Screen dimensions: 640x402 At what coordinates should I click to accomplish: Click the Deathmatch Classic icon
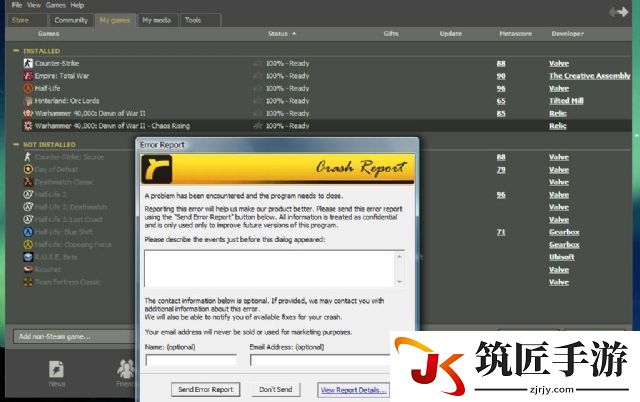(28, 182)
